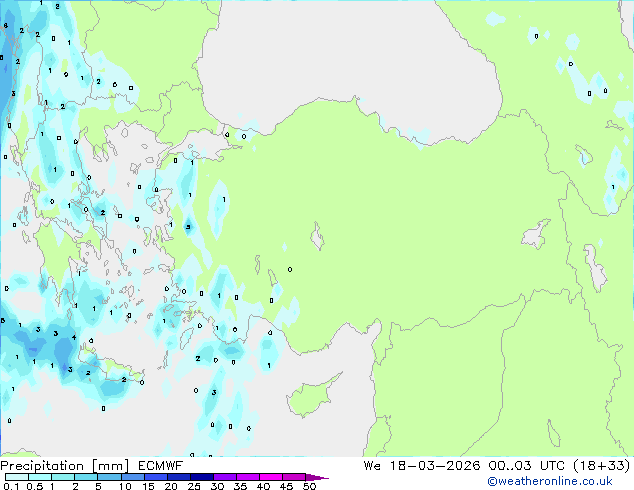
Task: Click the 45 mm legend scale label
Action: click(287, 487)
